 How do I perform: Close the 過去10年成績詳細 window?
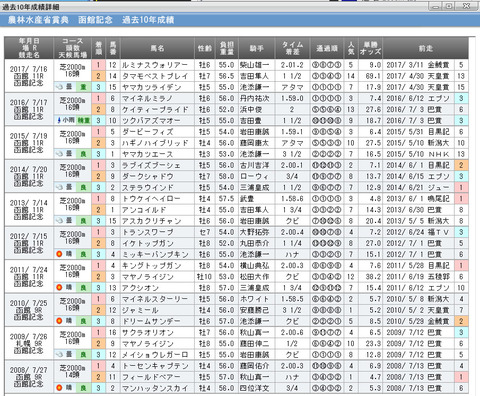click(x=467, y=6)
